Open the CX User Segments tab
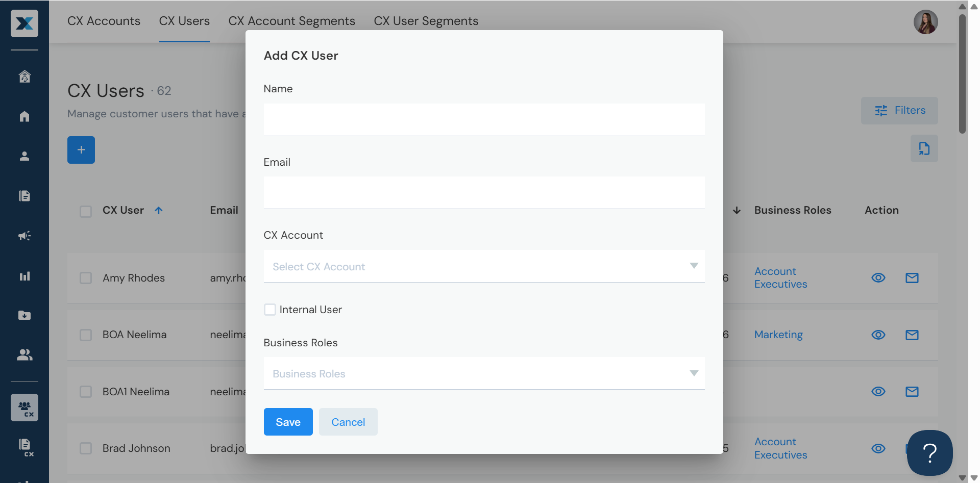This screenshot has width=980, height=483. click(426, 21)
